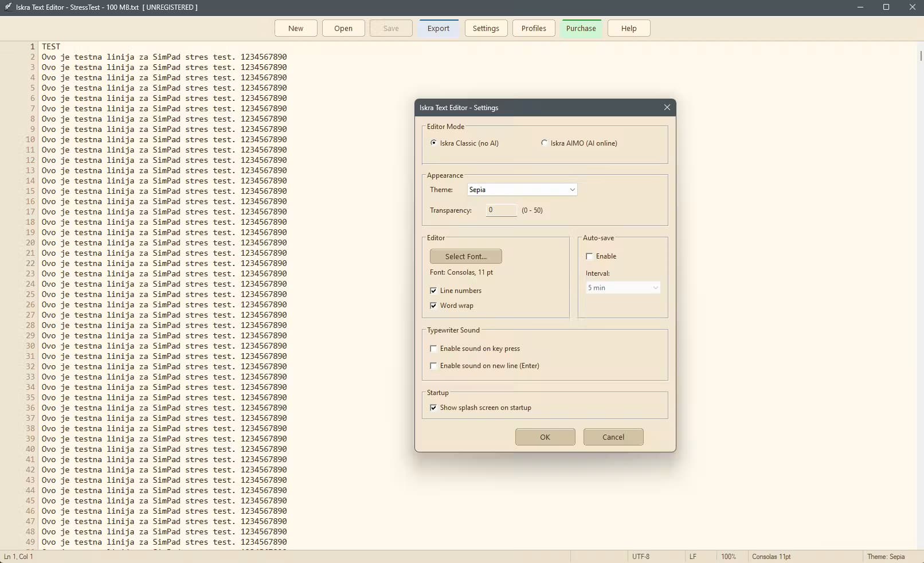Click the word TEST on line 1

(51, 46)
